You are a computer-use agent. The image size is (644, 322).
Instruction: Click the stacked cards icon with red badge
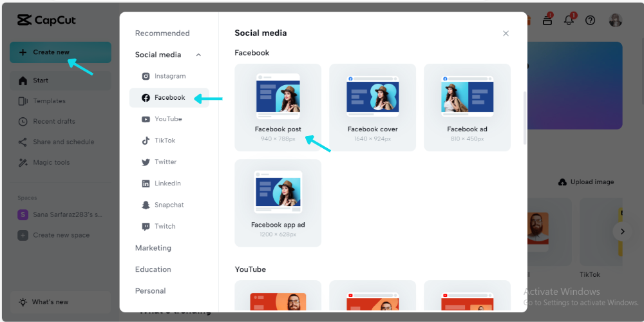(547, 20)
